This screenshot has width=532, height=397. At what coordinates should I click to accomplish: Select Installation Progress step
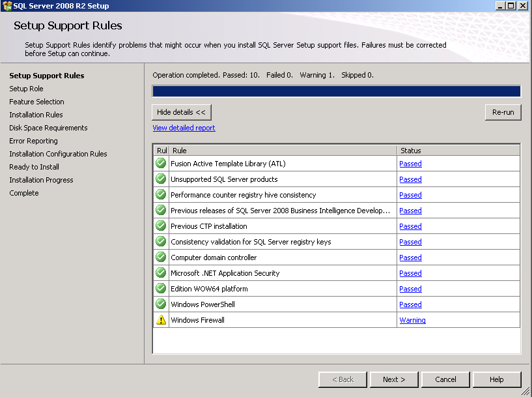(41, 180)
